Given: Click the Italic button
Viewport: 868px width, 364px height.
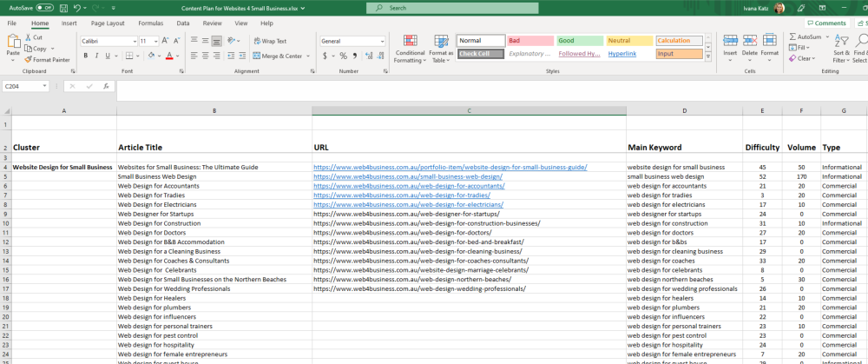Looking at the screenshot, I should (97, 56).
